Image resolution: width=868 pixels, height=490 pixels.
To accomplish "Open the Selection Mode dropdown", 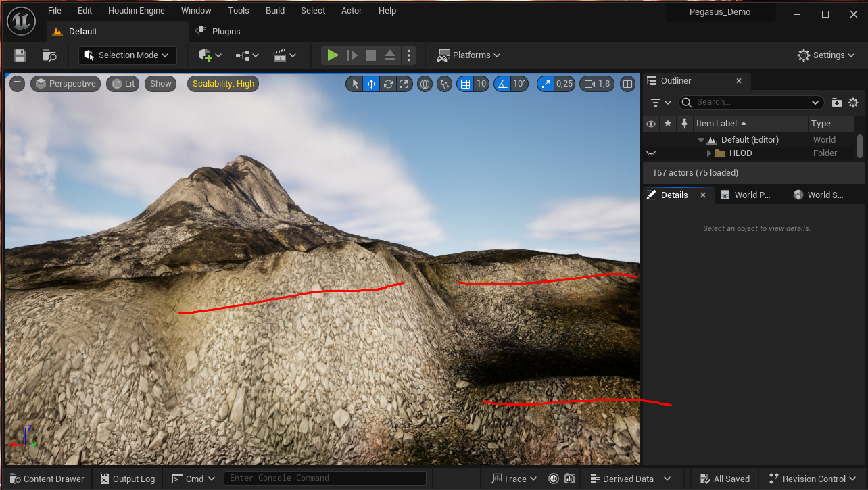I will click(128, 55).
